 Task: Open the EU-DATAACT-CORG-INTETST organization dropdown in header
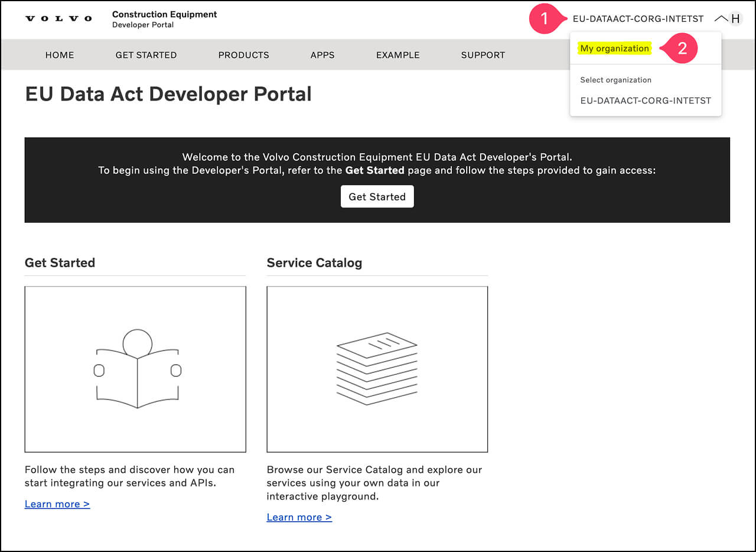click(x=638, y=19)
